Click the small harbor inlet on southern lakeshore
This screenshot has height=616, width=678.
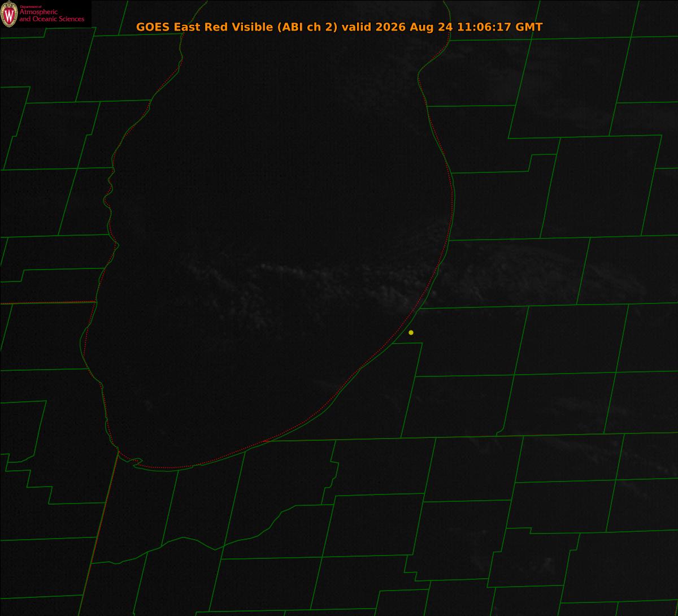(136, 461)
